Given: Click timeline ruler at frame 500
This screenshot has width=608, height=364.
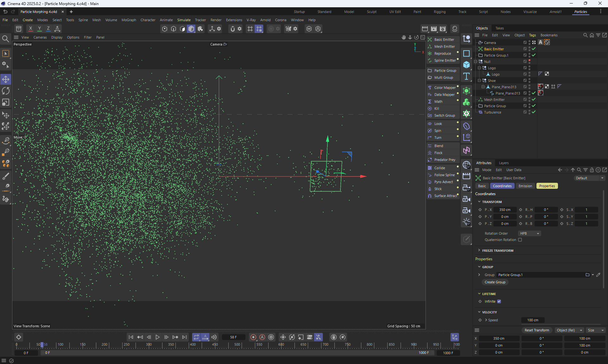Looking at the screenshot, I should 237,345.
